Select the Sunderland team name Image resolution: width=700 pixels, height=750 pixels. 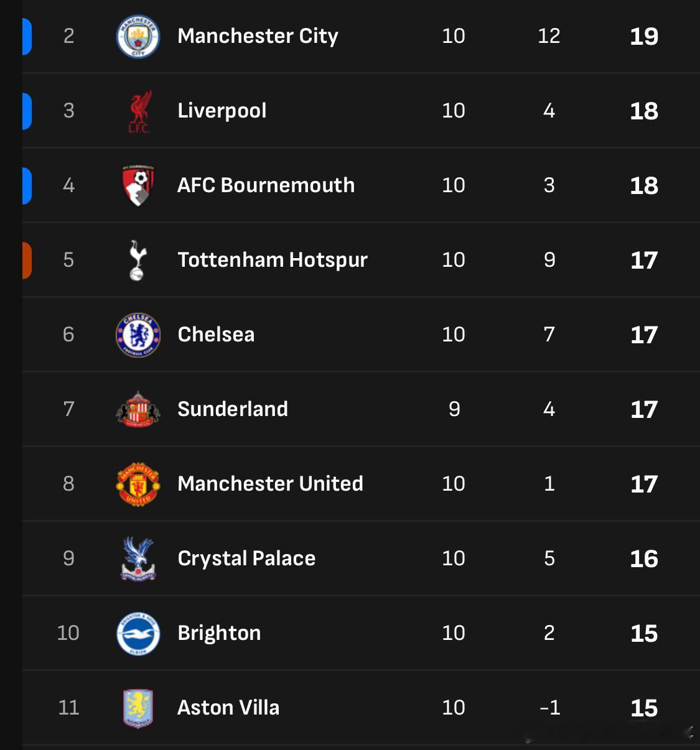click(232, 409)
